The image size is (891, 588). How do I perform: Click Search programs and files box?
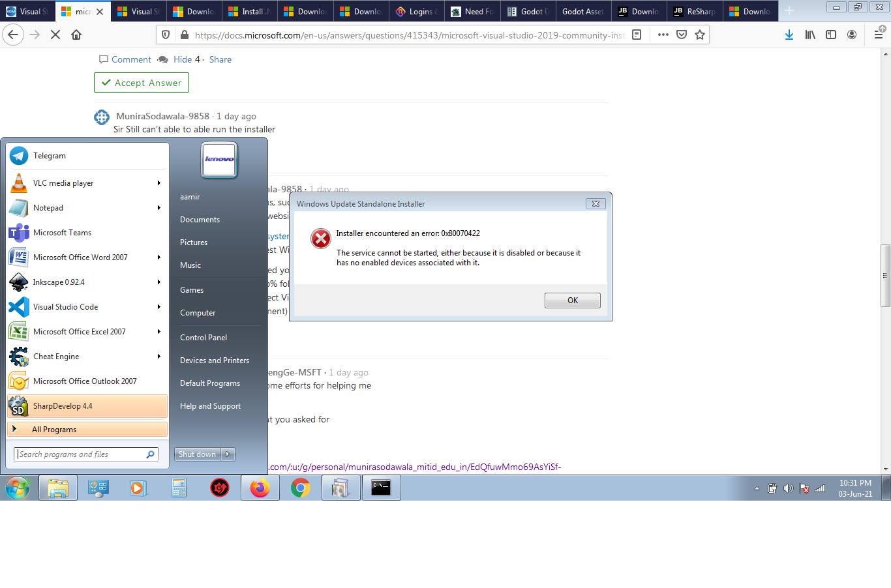pos(85,454)
